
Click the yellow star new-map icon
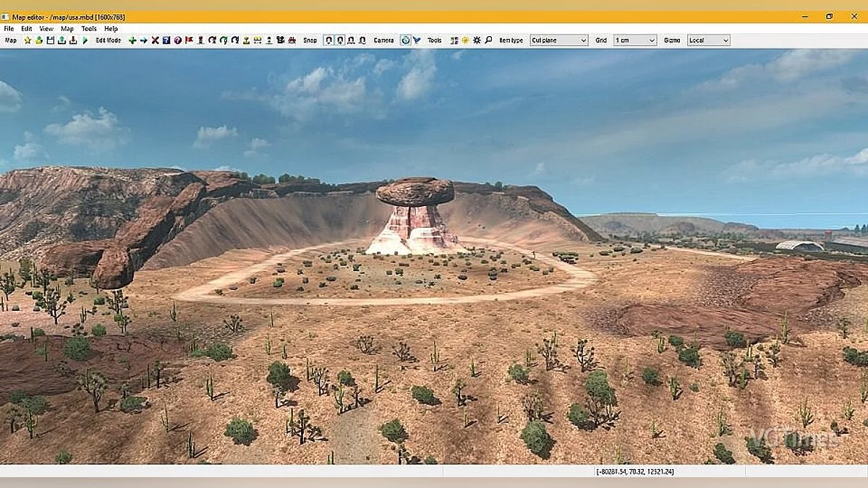pos(27,40)
